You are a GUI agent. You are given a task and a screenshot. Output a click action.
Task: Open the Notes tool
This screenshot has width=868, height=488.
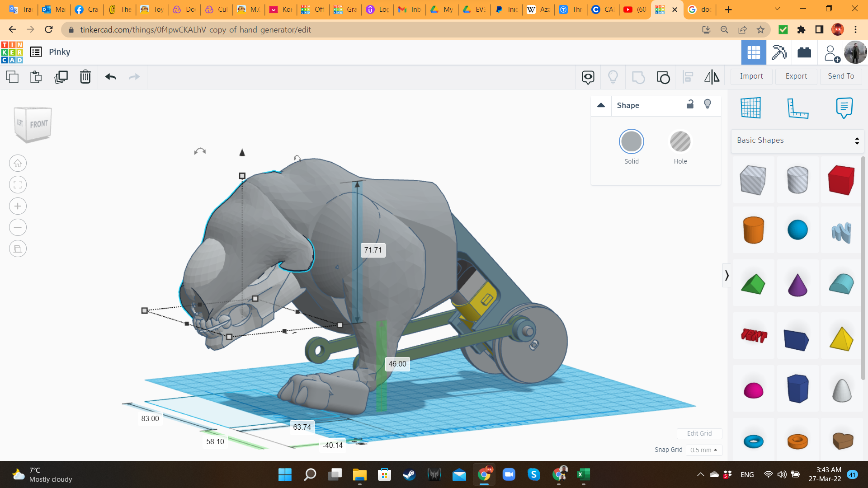tap(844, 108)
